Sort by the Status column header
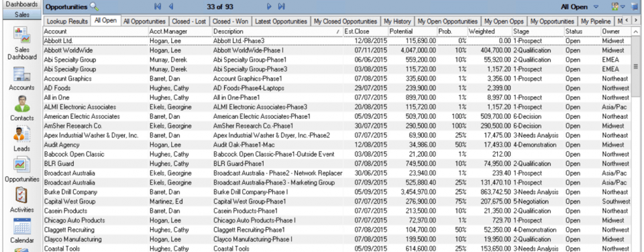The width and height of the screenshot is (644, 252). coord(582,32)
